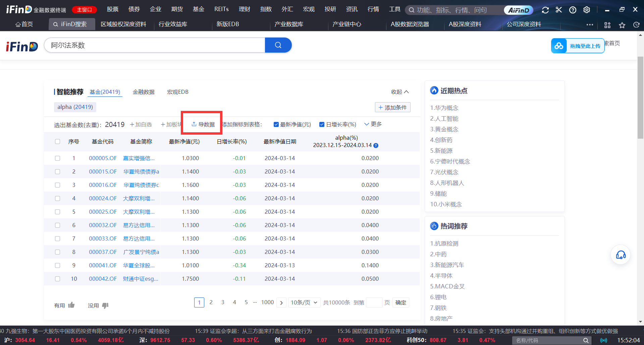Screen dimensions: 644x345
Task: Open the 股票 menu
Action: [x=113, y=9]
